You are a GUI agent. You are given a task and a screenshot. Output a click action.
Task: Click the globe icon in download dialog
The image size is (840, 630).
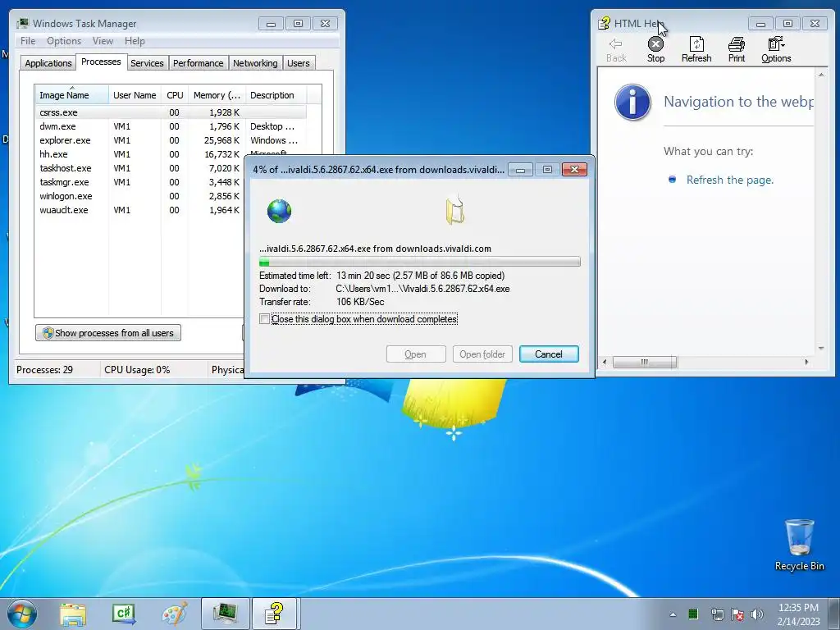tap(279, 211)
